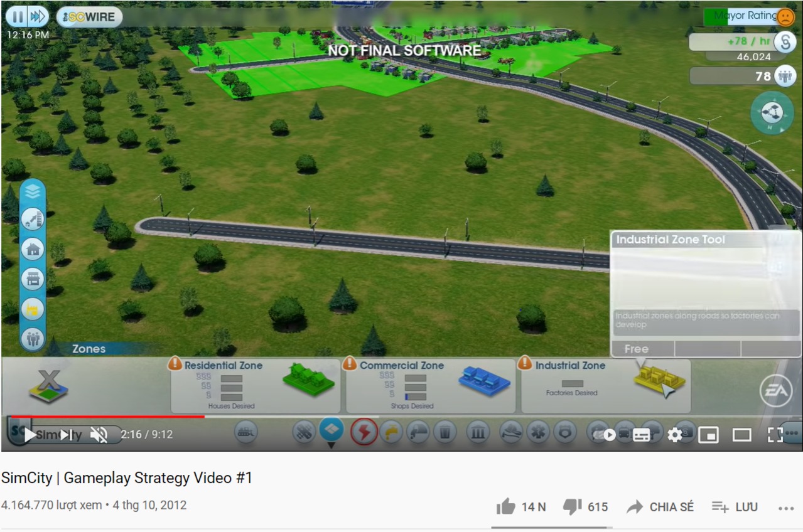The width and height of the screenshot is (803, 532).
Task: Open the three-dot more actions menu
Action: tap(786, 508)
